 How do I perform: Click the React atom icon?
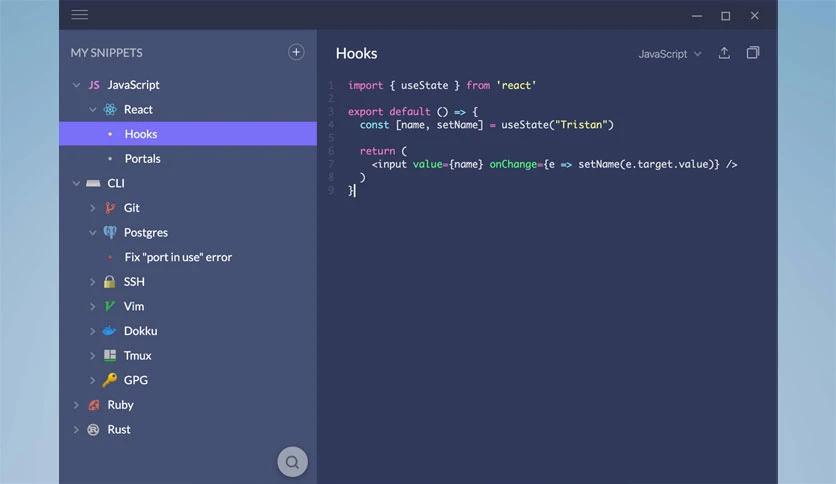click(110, 109)
